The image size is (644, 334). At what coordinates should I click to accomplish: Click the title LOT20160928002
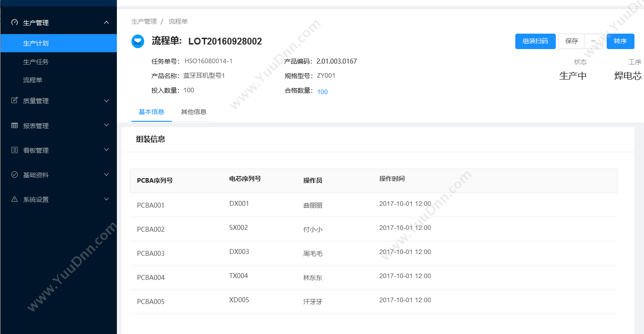225,41
